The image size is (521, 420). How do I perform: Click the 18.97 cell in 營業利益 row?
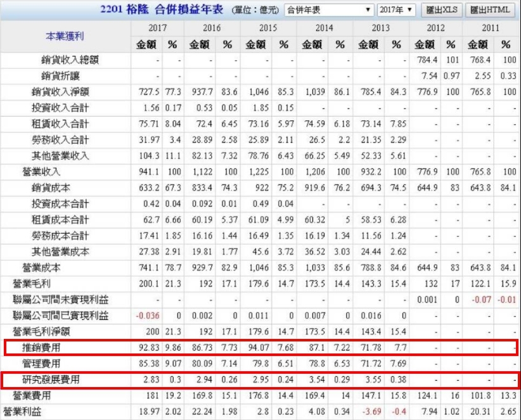tap(149, 412)
